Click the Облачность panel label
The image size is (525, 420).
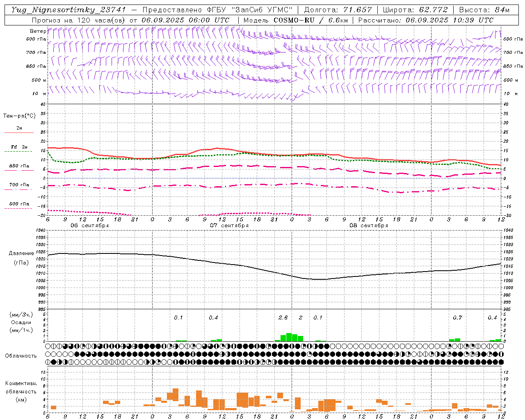tap(21, 356)
